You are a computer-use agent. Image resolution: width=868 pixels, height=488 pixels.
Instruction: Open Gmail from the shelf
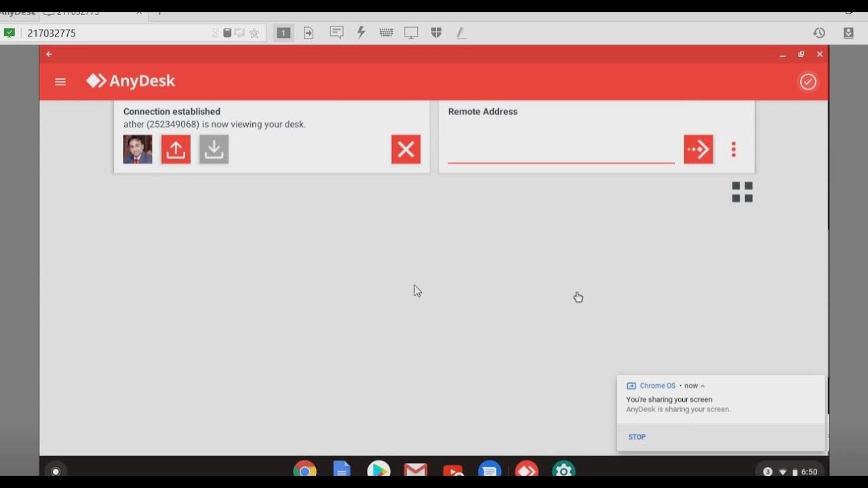point(415,469)
